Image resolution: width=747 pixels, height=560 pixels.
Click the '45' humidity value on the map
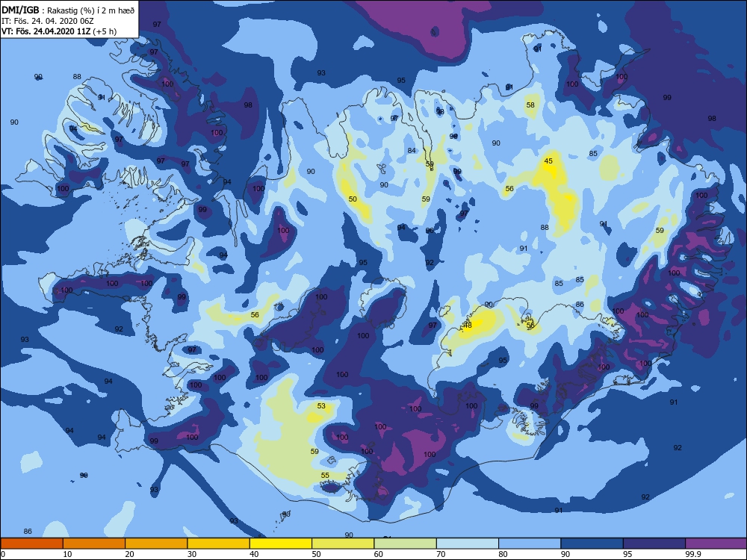click(x=548, y=161)
